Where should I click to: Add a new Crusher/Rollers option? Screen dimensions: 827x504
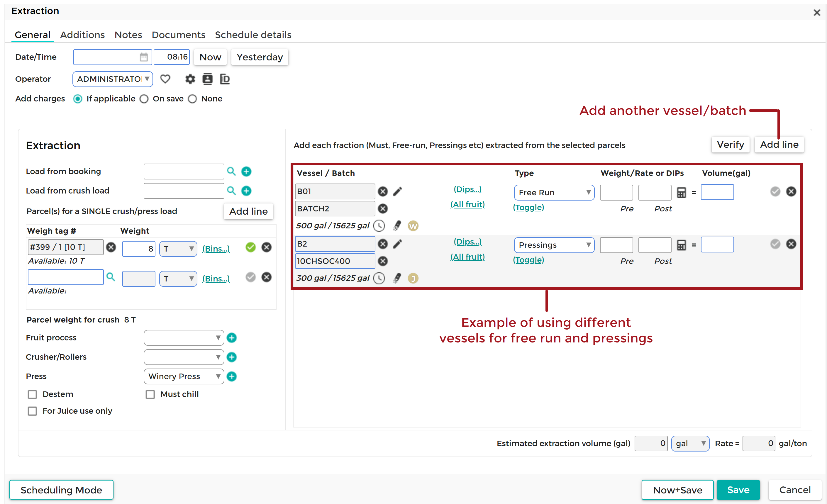232,357
